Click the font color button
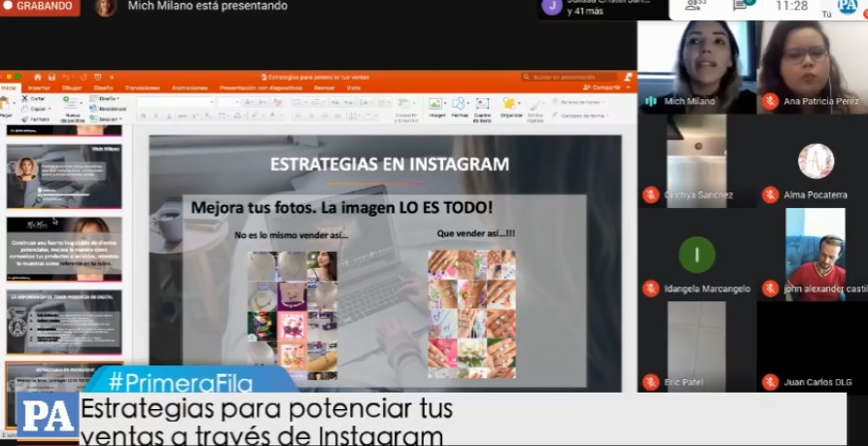 (x=272, y=115)
